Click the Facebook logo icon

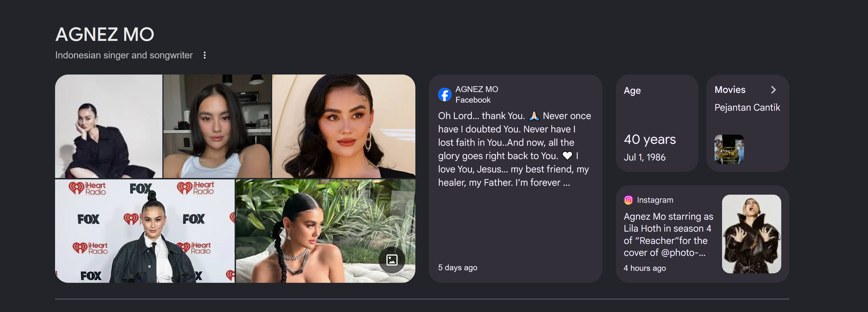pos(445,95)
